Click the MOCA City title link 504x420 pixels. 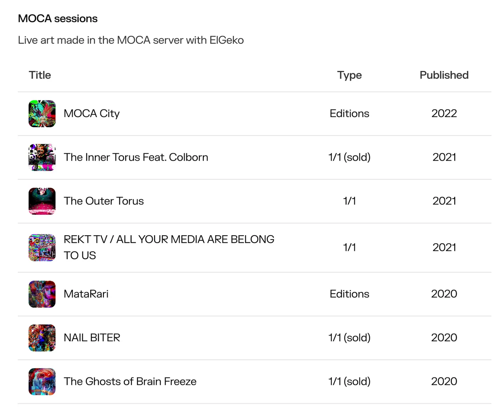click(x=92, y=113)
